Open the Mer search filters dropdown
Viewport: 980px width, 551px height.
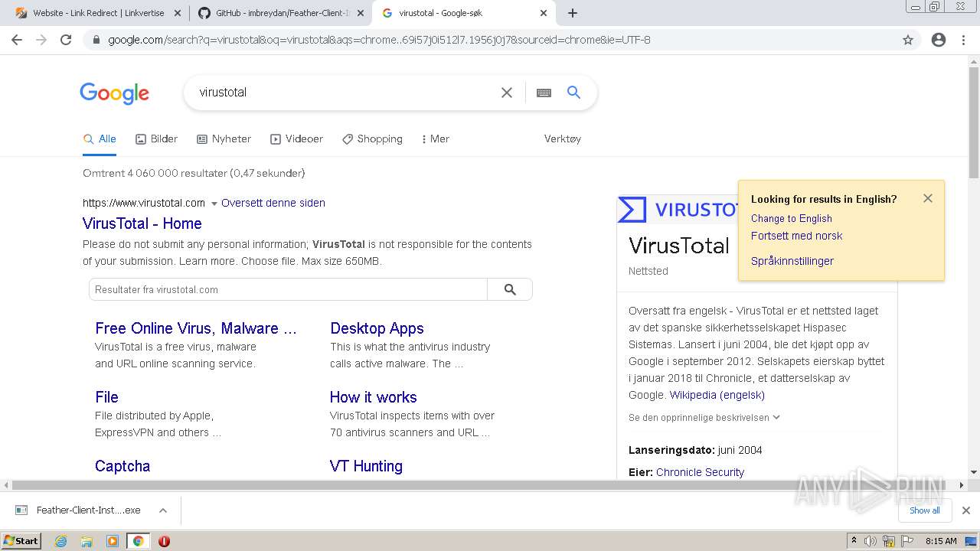(x=435, y=139)
